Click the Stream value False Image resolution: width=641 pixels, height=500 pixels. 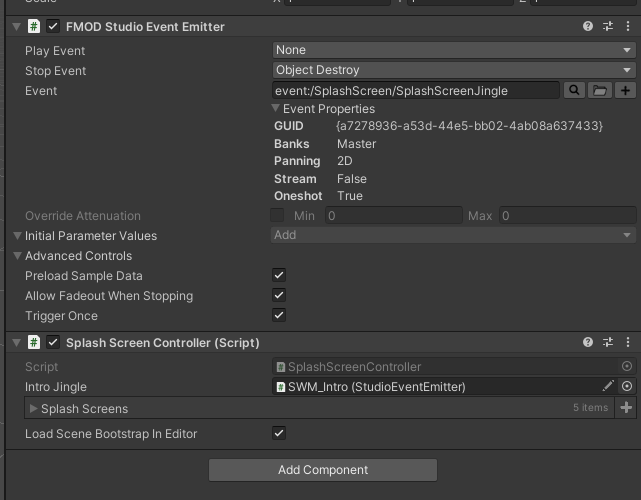(352, 179)
